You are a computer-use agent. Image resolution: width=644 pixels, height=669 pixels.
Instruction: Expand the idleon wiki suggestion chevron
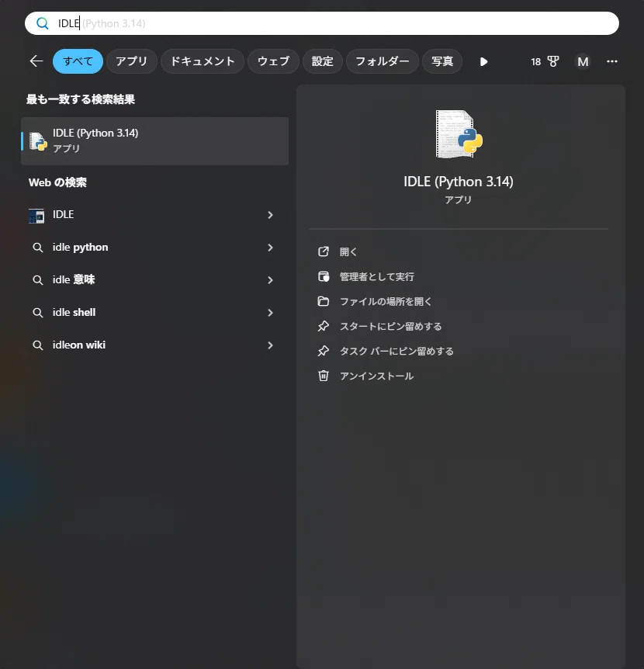coord(270,345)
